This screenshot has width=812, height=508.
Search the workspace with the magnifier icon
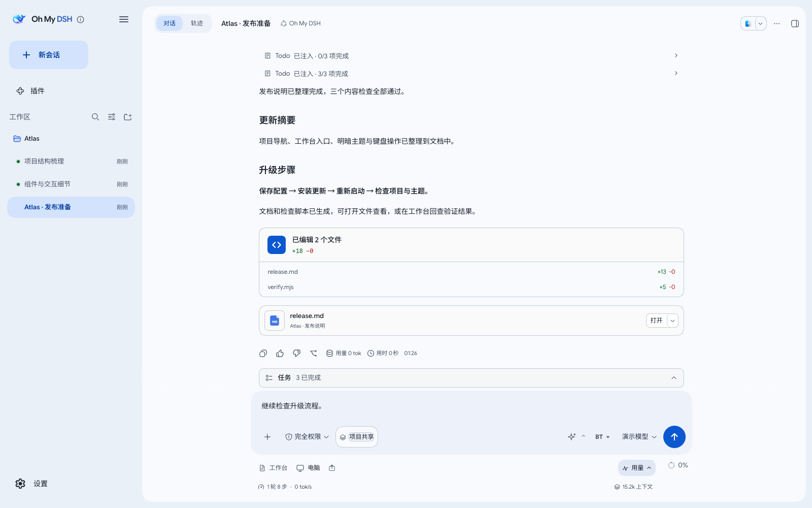pyautogui.click(x=95, y=117)
